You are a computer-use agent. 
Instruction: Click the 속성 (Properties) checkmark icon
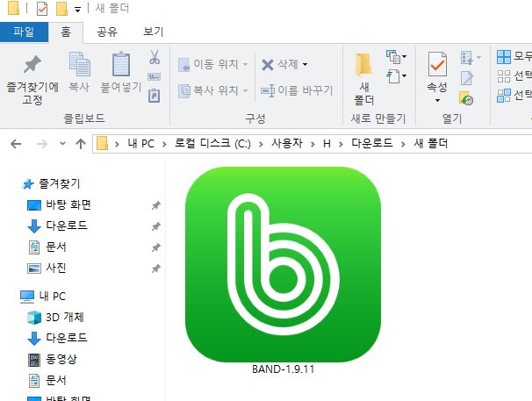coord(437,64)
